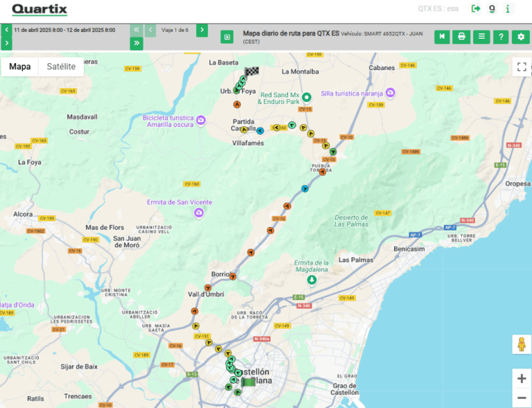Click the Quartix logo
Screen dimensions: 532x408
(39, 10)
